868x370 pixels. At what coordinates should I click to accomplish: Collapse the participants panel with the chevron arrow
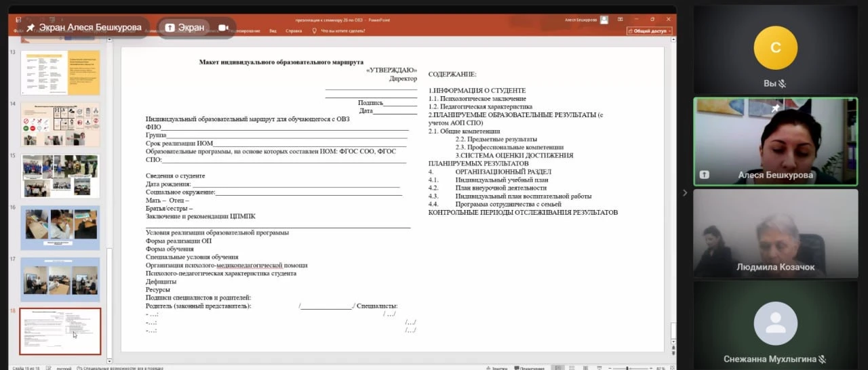click(x=684, y=193)
